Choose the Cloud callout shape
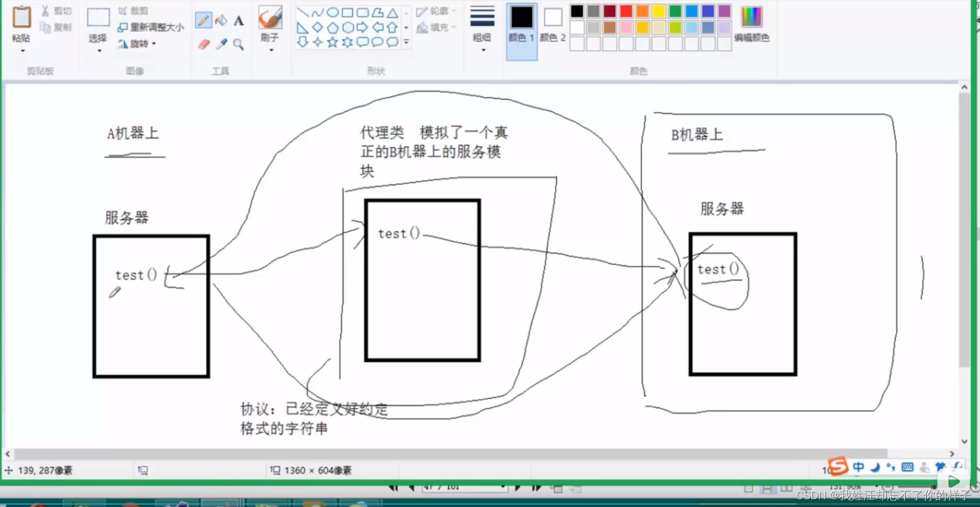980x507 pixels. (x=392, y=42)
